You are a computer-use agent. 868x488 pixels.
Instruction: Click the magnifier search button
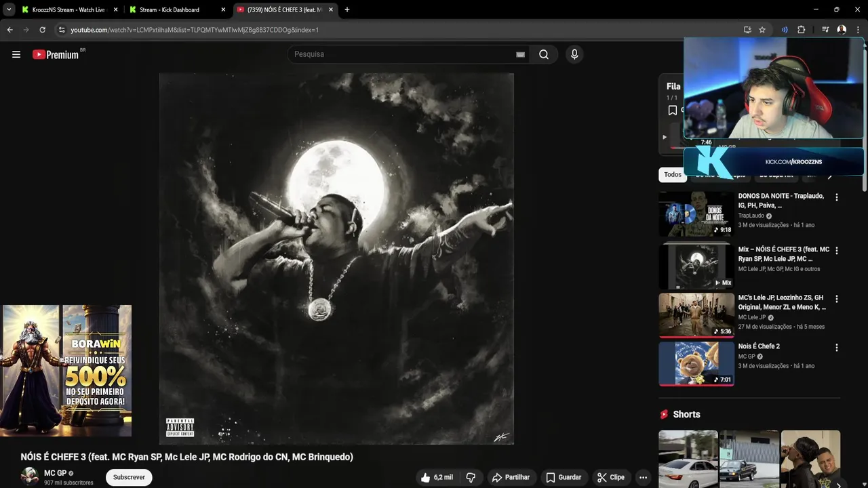(544, 54)
